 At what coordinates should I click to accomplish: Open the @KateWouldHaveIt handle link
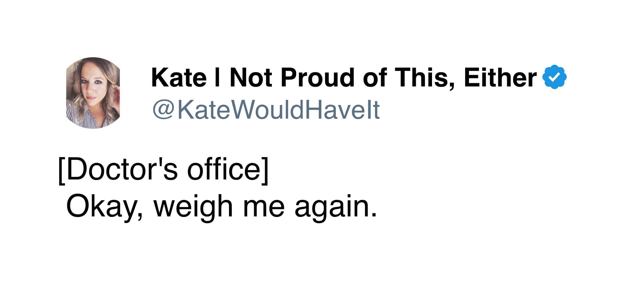[x=266, y=110]
